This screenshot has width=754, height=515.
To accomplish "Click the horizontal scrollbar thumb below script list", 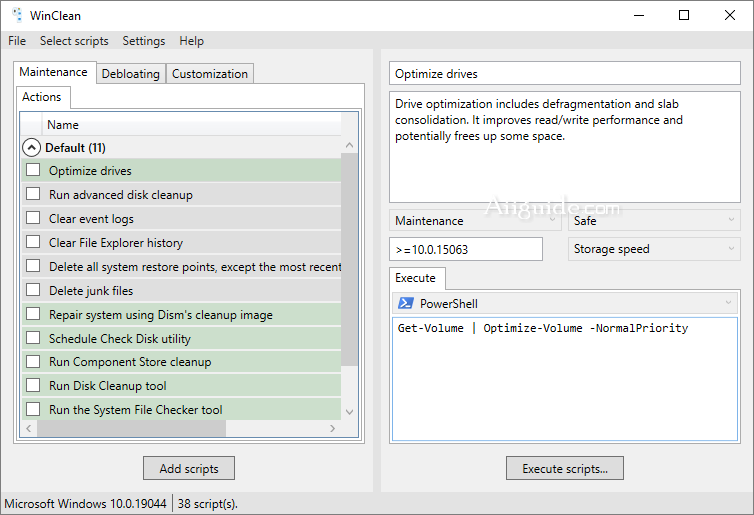I will 131,428.
